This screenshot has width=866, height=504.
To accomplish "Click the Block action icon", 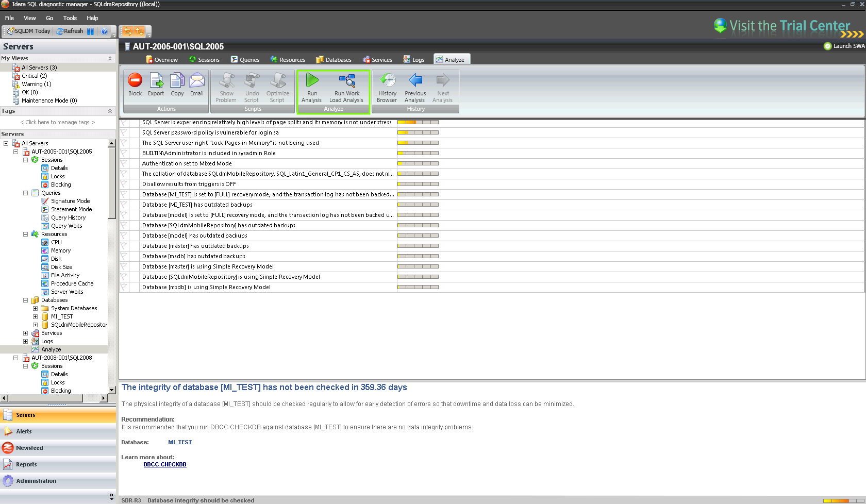I will tap(135, 85).
